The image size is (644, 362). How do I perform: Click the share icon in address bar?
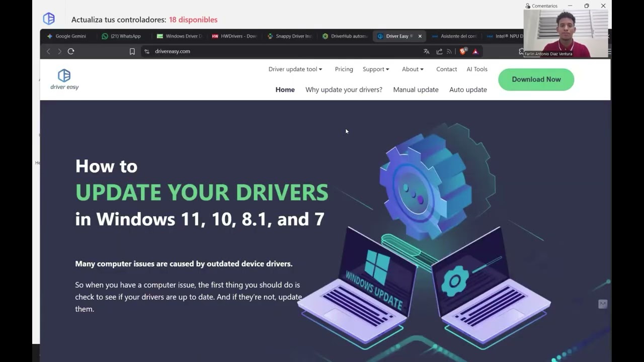(439, 51)
